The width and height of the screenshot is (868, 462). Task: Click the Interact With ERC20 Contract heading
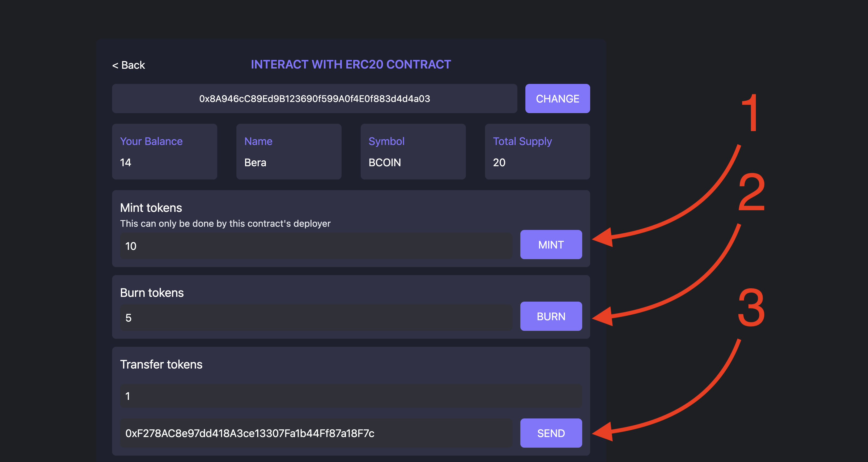tap(350, 64)
